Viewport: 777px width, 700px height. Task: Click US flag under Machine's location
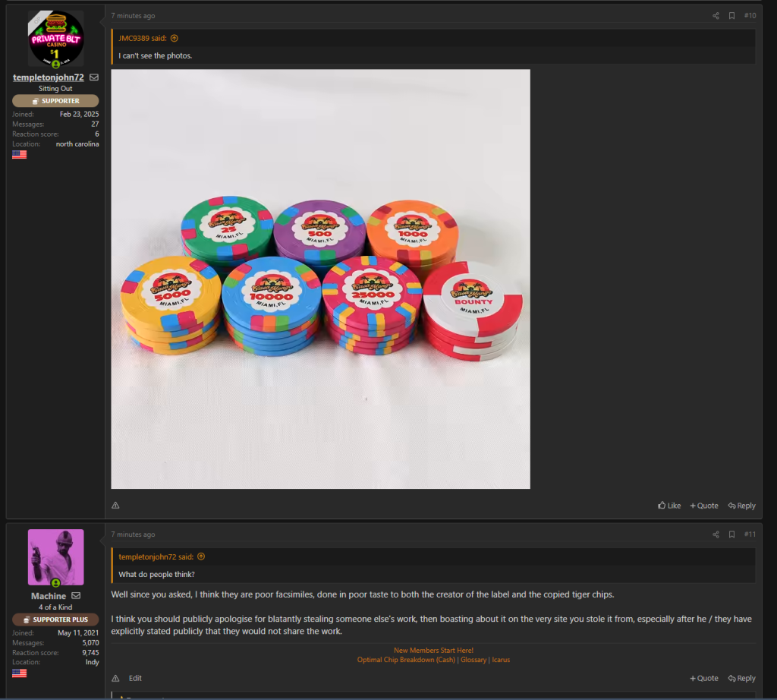coord(19,673)
